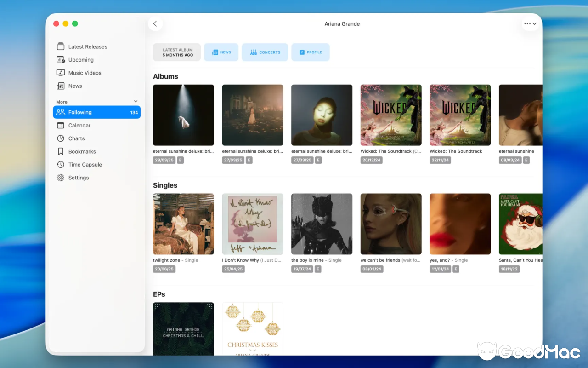Open eternal sunshine deluxe album dated 28/03/25
The height and width of the screenshot is (368, 588).
click(183, 115)
